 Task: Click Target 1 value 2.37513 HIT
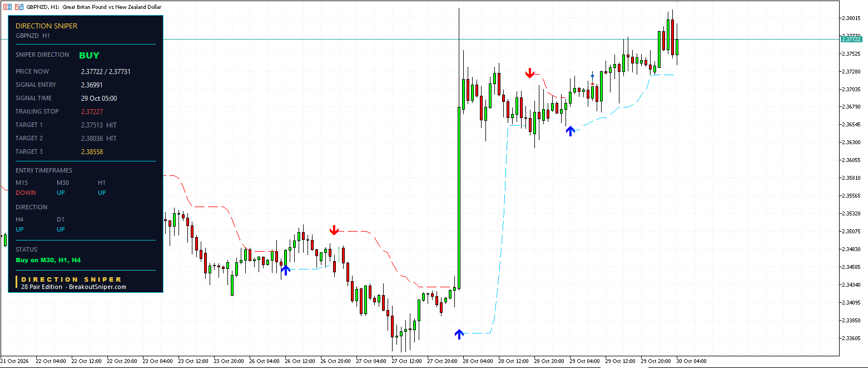coord(99,125)
